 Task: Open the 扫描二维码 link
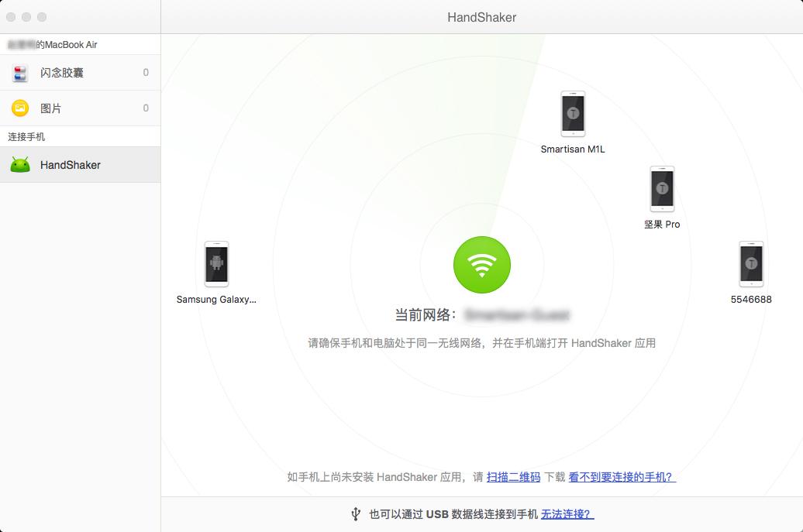(x=513, y=477)
